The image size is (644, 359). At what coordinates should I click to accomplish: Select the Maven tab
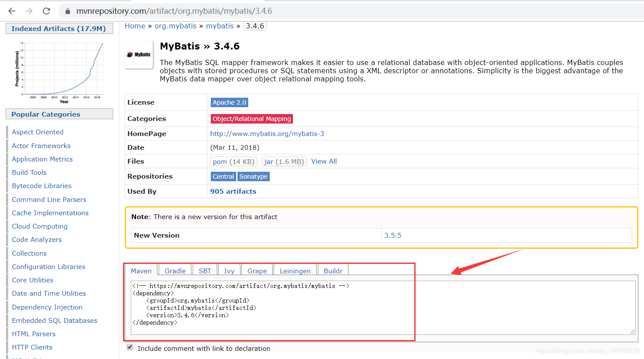coord(141,271)
